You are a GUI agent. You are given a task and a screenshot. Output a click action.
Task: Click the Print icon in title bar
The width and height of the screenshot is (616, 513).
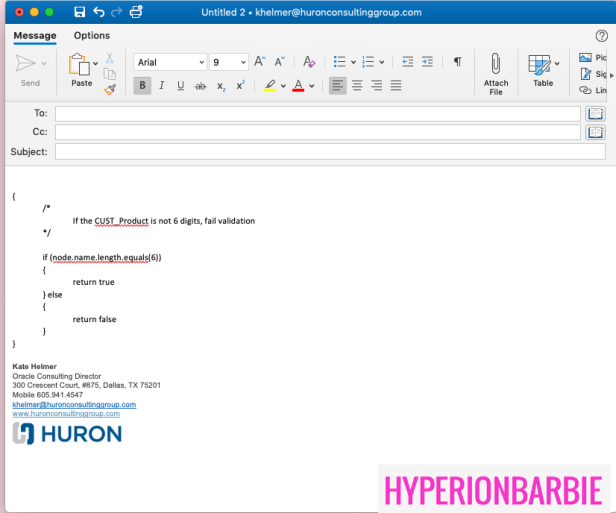click(x=136, y=12)
